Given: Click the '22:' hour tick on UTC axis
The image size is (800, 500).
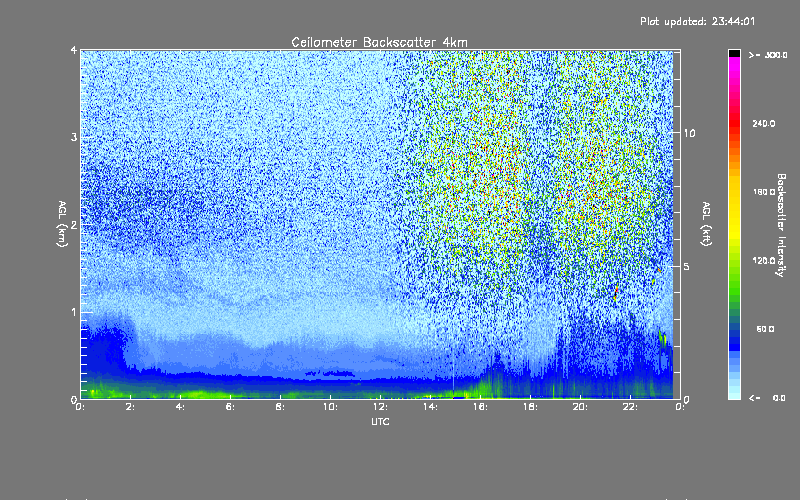Looking at the screenshot, I should [630, 407].
